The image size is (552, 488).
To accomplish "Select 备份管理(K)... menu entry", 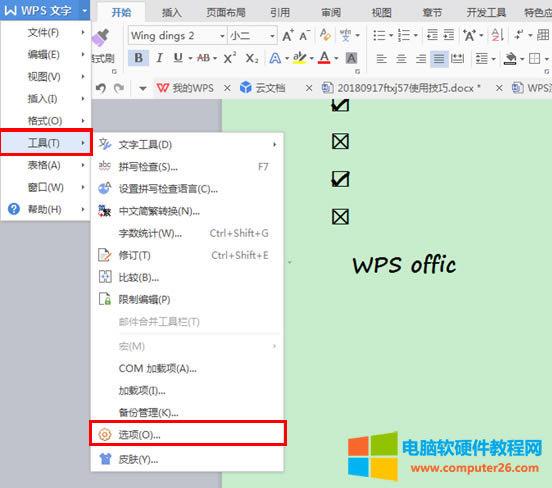I will click(x=187, y=413).
